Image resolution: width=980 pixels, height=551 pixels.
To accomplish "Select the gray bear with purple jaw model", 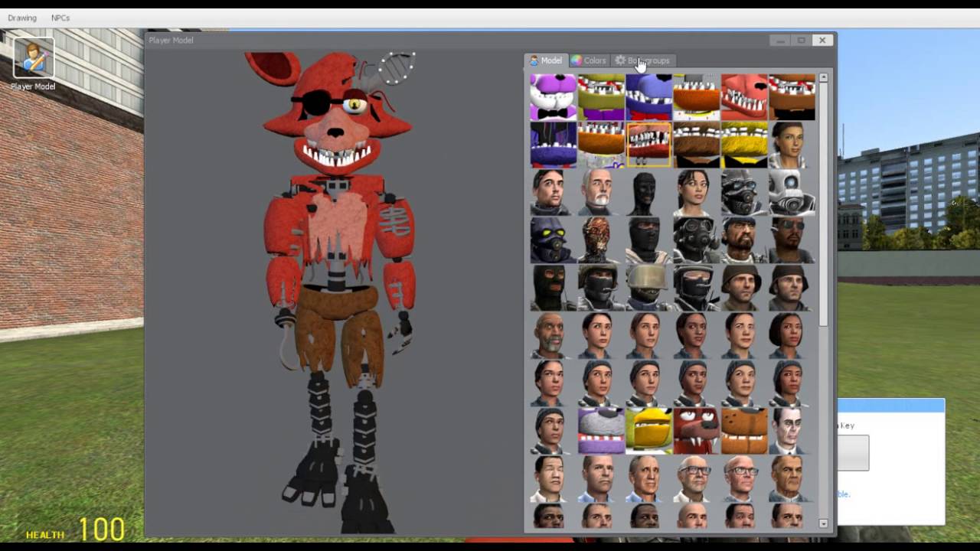I will coord(601,429).
